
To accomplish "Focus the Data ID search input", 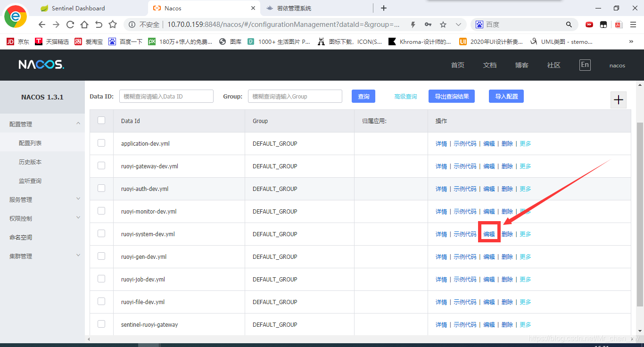I will [166, 96].
